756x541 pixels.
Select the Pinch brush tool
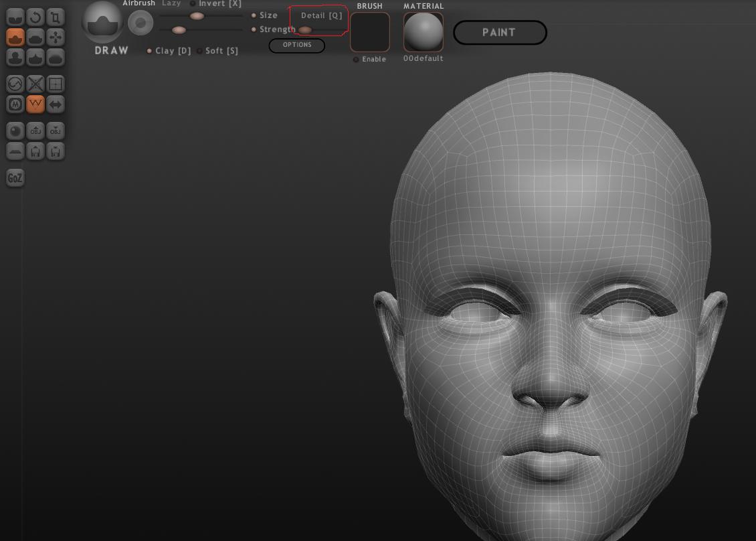[x=35, y=58]
